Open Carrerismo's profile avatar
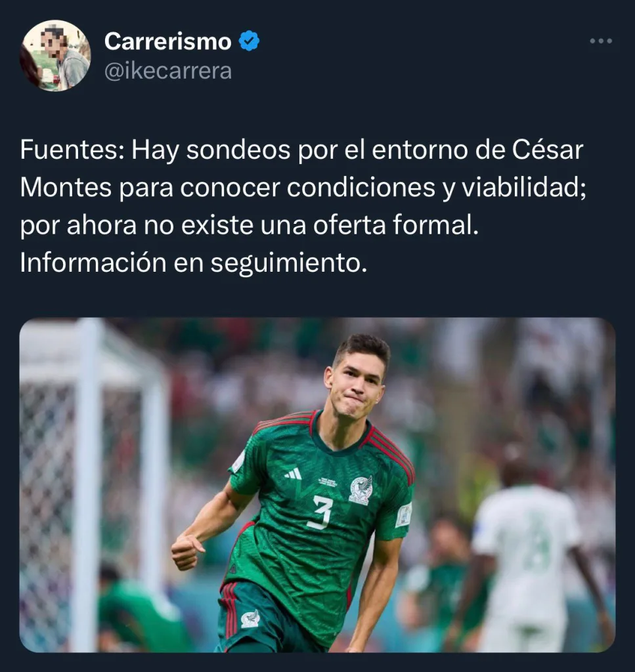The image size is (635, 672). (x=55, y=55)
